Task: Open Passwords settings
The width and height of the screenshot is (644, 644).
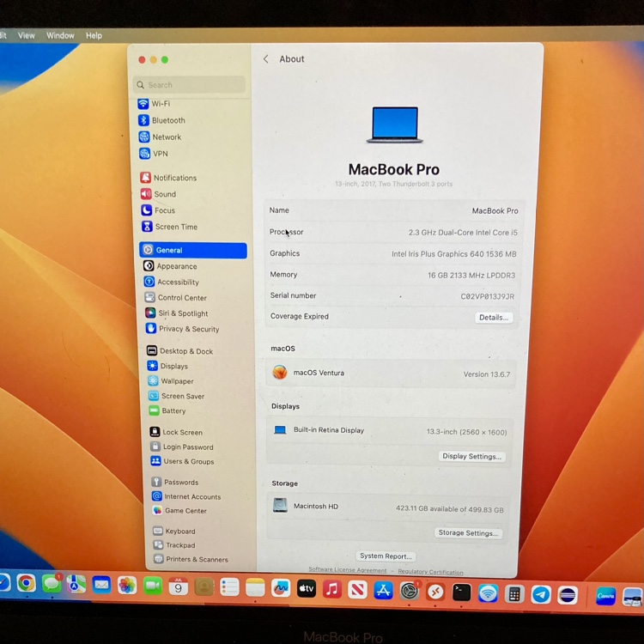Action: 175,482
